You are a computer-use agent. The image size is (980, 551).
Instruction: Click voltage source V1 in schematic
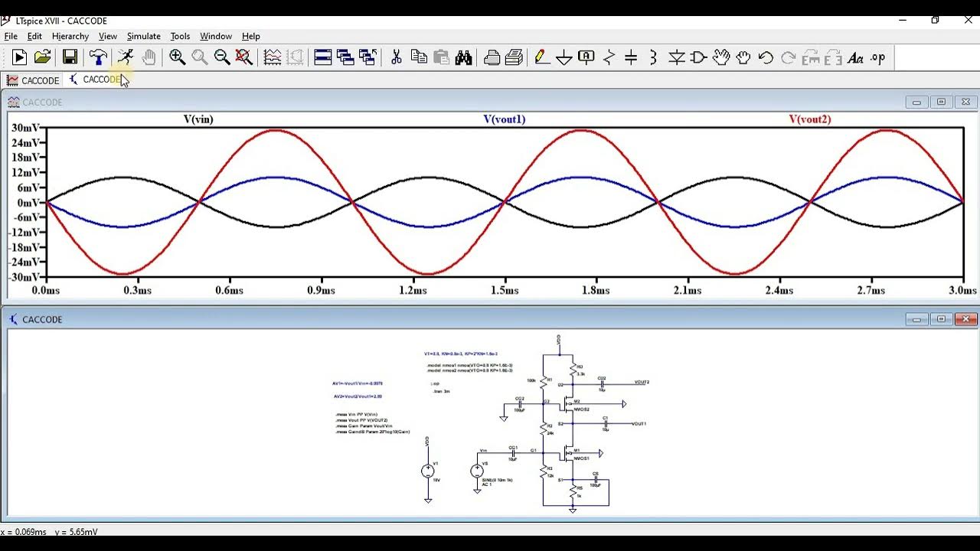428,471
